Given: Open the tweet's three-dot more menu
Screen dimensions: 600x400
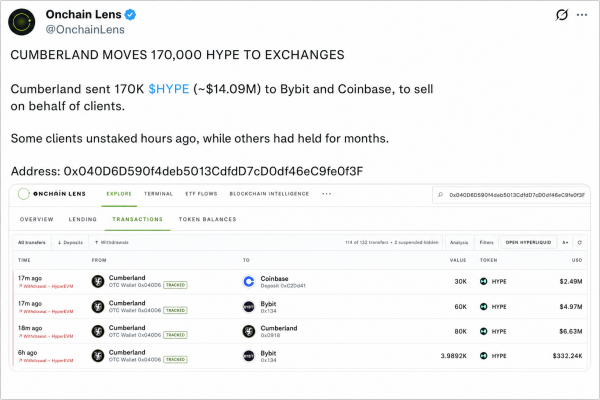Looking at the screenshot, I should 582,15.
